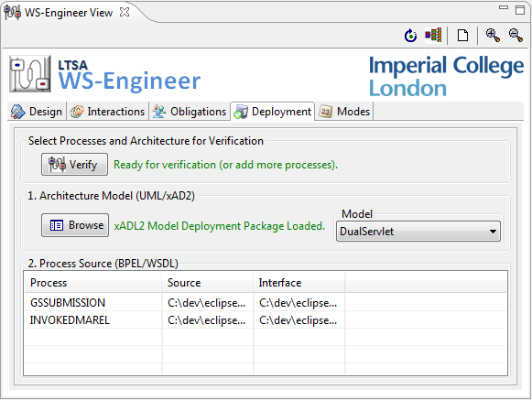Click the Interface column header

(x=299, y=283)
